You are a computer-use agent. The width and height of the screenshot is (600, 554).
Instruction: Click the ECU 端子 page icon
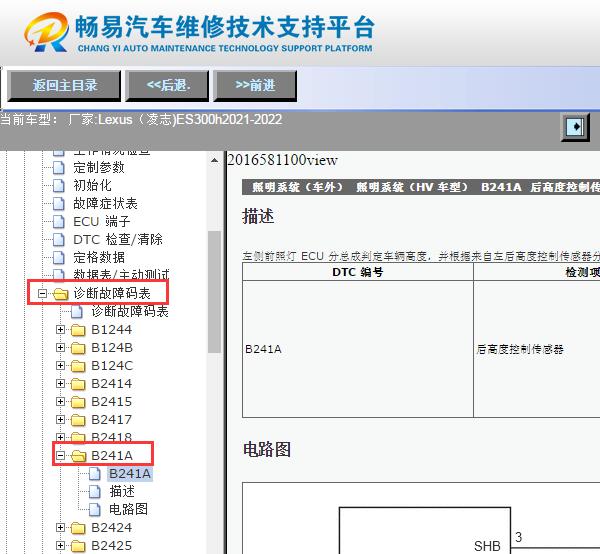point(59,221)
